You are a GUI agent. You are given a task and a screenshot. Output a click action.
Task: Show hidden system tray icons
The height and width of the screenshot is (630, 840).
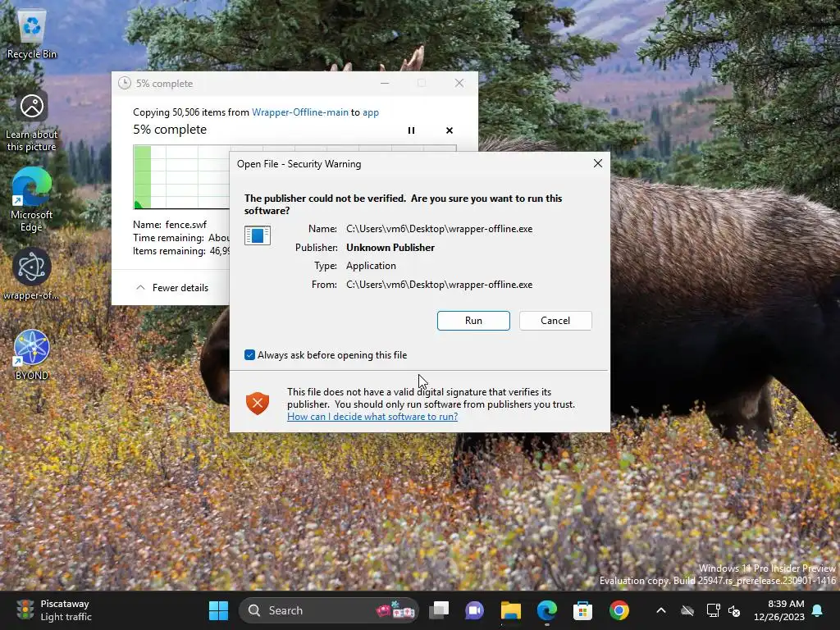pyautogui.click(x=661, y=610)
